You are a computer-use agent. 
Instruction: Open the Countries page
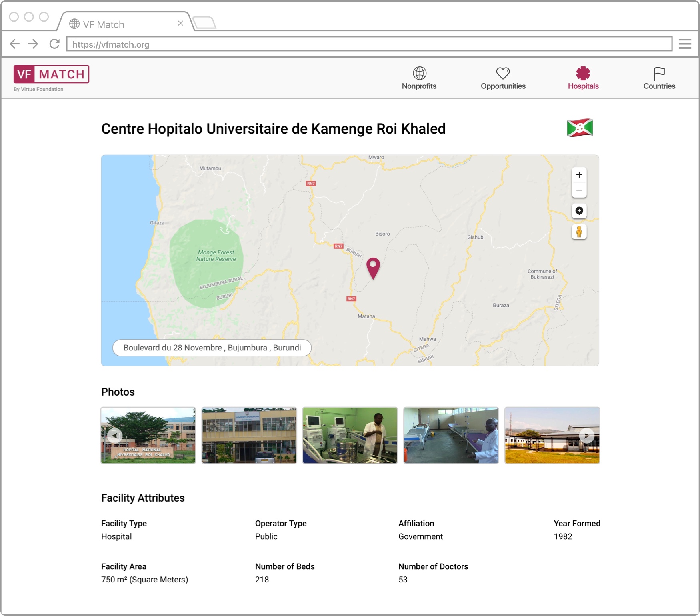(659, 78)
